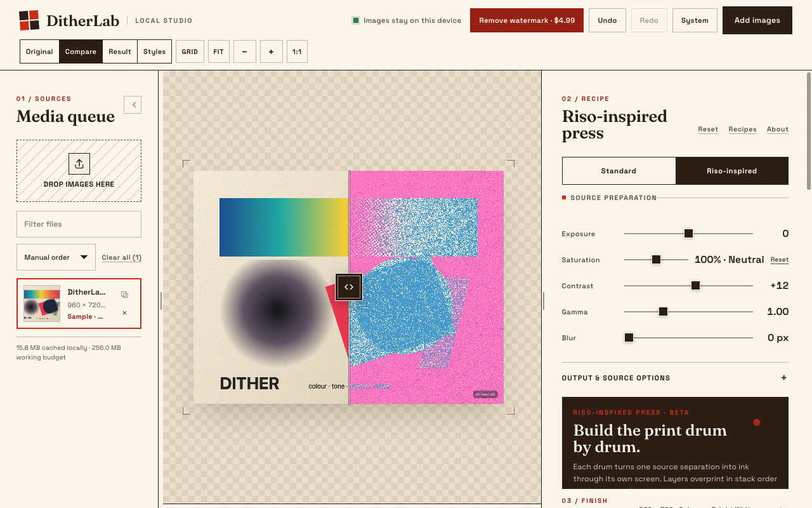This screenshot has height=508, width=812.
Task: Click the Gamma slider handle
Action: click(663, 312)
